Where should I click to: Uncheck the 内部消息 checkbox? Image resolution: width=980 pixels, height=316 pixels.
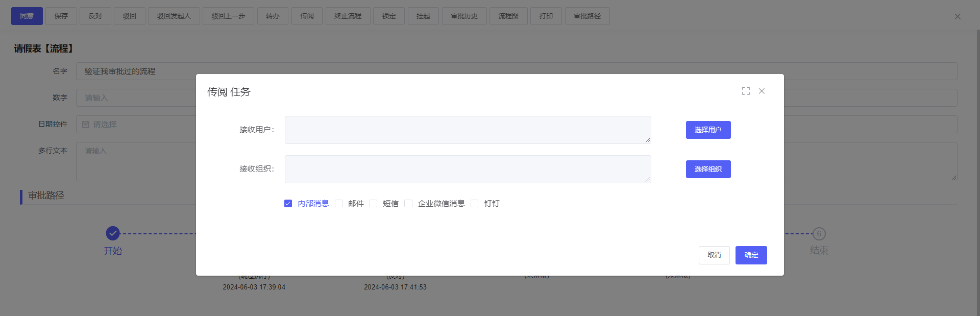coord(288,204)
